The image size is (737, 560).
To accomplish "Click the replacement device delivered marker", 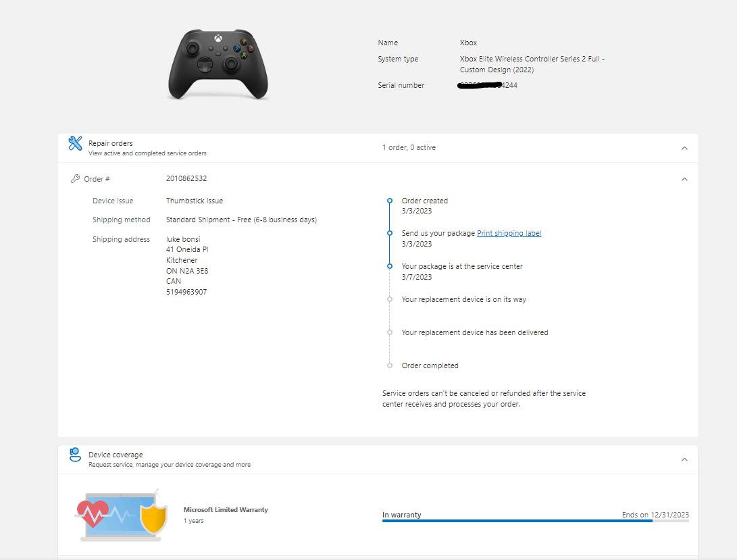I will coord(390,332).
